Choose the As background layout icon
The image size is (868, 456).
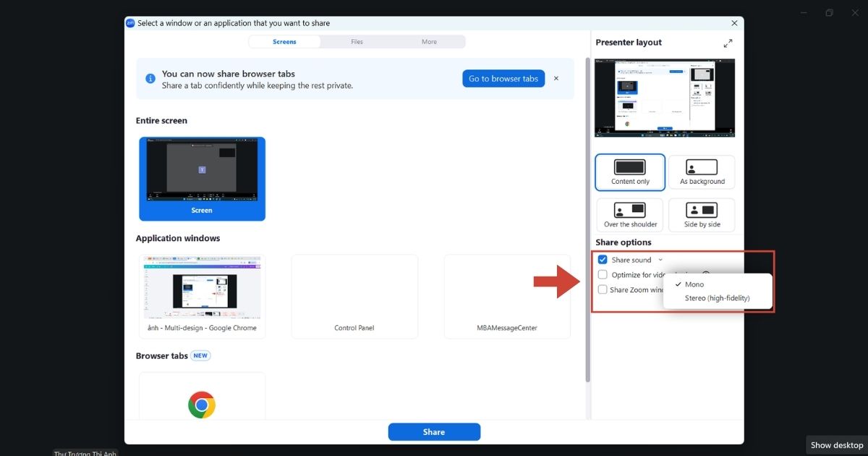[702, 167]
